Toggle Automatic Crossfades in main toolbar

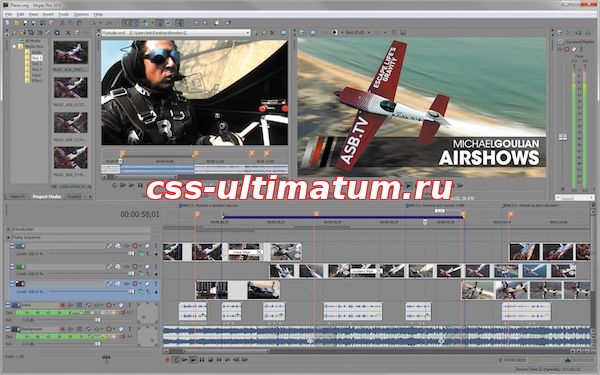(135, 23)
